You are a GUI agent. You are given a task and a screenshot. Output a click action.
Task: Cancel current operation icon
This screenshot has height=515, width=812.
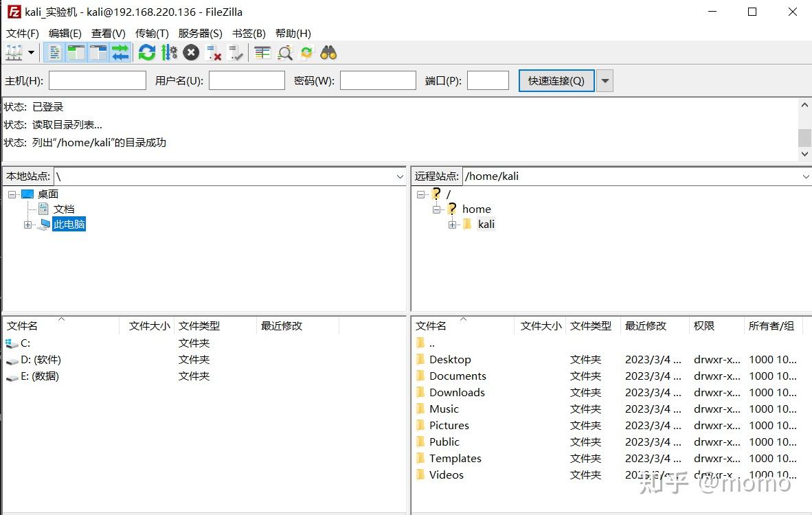pos(191,52)
